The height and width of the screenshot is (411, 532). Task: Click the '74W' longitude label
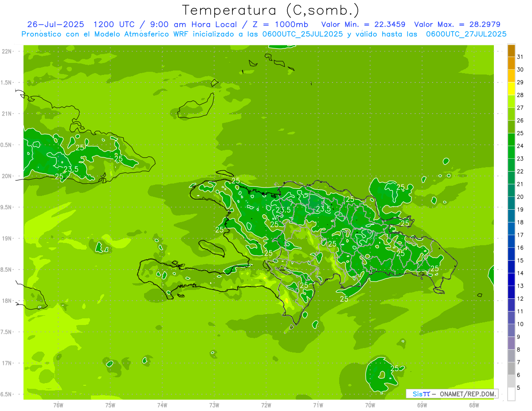(x=162, y=405)
